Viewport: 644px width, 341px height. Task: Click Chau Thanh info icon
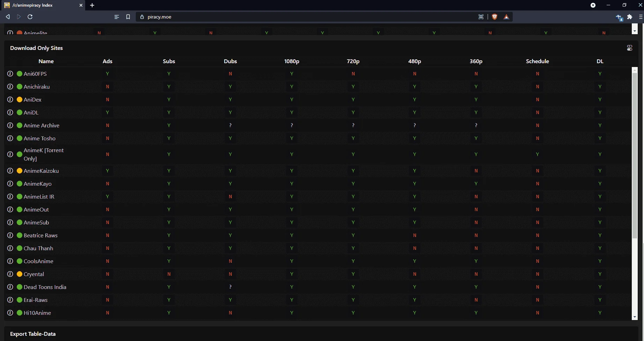[x=10, y=248]
